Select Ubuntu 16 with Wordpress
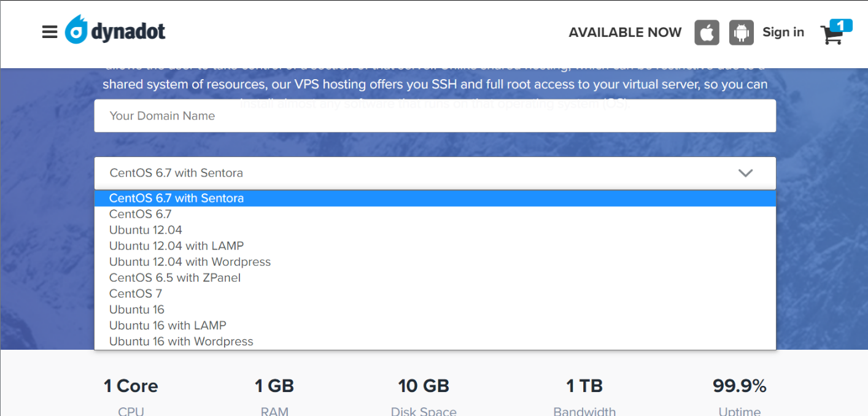The height and width of the screenshot is (416, 868). 181,342
